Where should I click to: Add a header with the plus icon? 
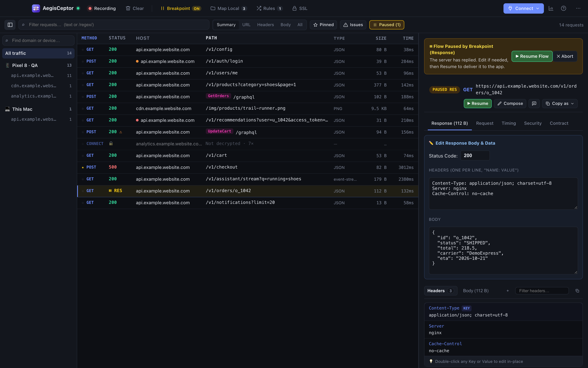508,291
